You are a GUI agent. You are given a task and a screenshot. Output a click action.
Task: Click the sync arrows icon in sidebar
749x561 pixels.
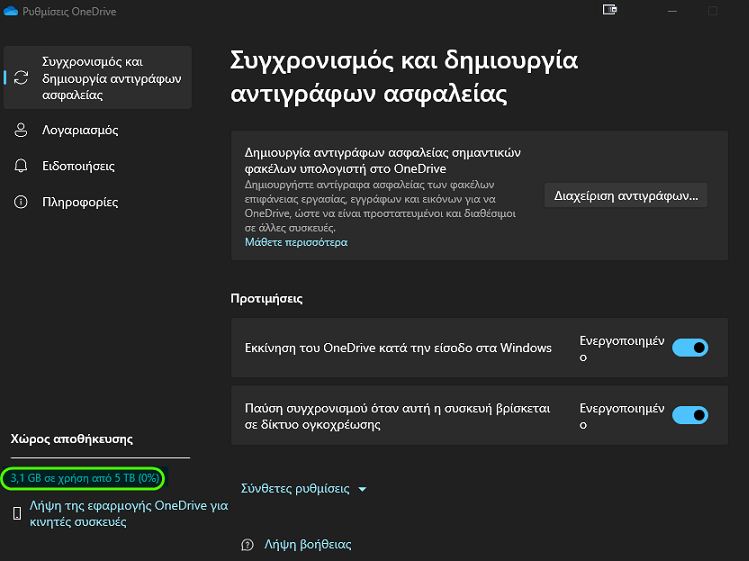[21, 77]
